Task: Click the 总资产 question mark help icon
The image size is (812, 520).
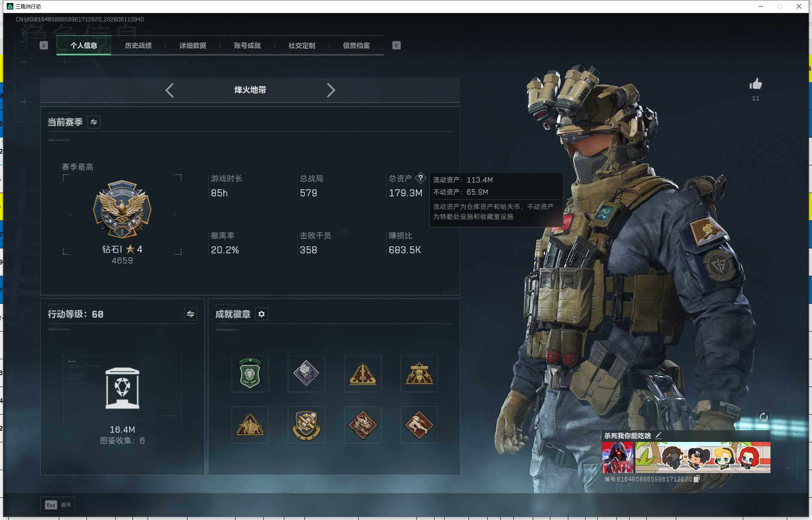Action: click(420, 178)
